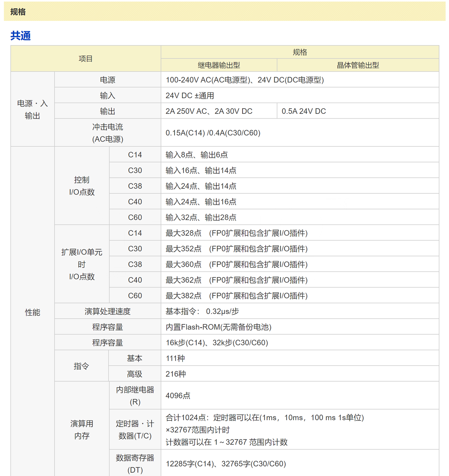Click the 项目 table header cell
The height and width of the screenshot is (476, 449).
[86, 59]
